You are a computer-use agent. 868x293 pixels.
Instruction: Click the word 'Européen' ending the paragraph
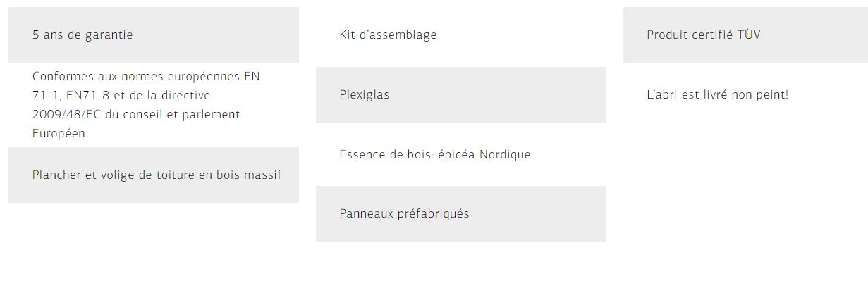click(59, 133)
